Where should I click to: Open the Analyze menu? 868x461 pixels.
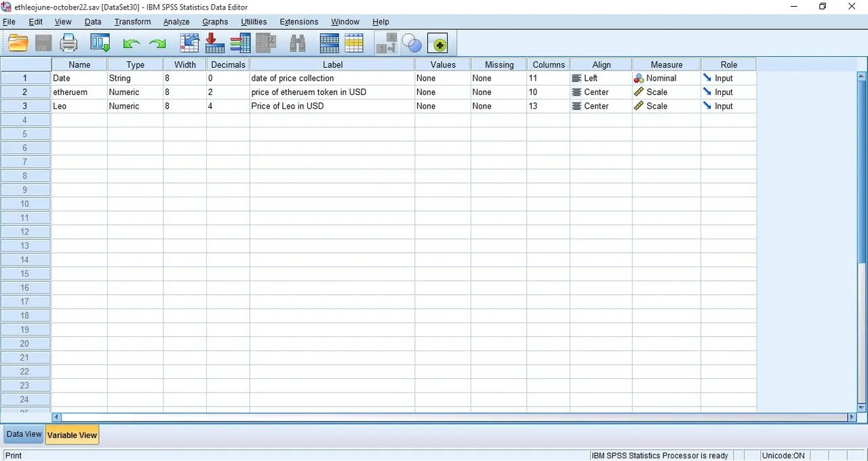click(176, 22)
